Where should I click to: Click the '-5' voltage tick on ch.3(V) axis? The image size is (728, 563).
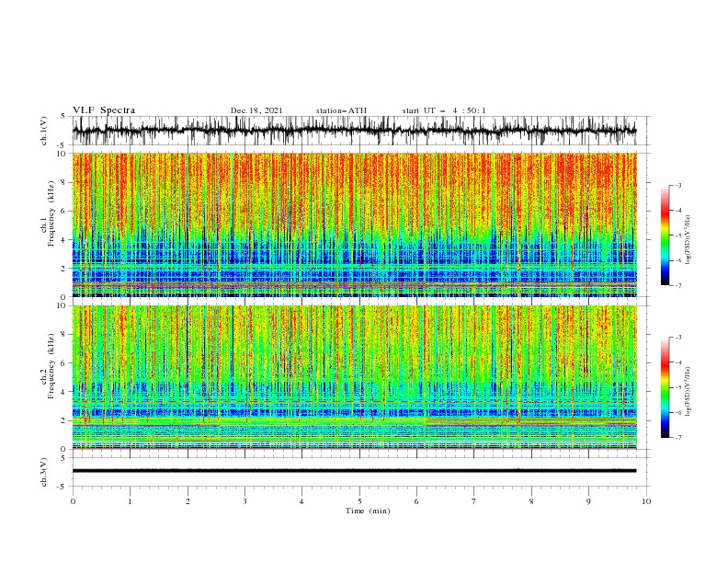pyautogui.click(x=63, y=487)
